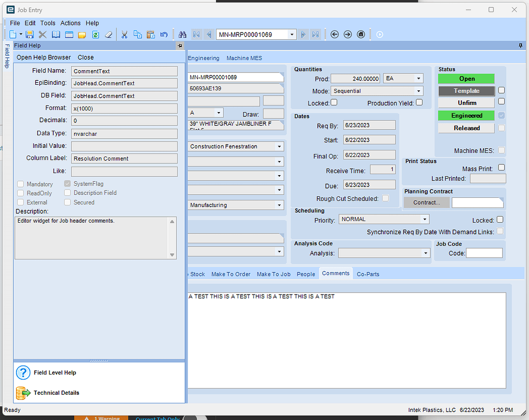The height and width of the screenshot is (420, 529).
Task: Click inside the Req By date field
Action: [369, 125]
